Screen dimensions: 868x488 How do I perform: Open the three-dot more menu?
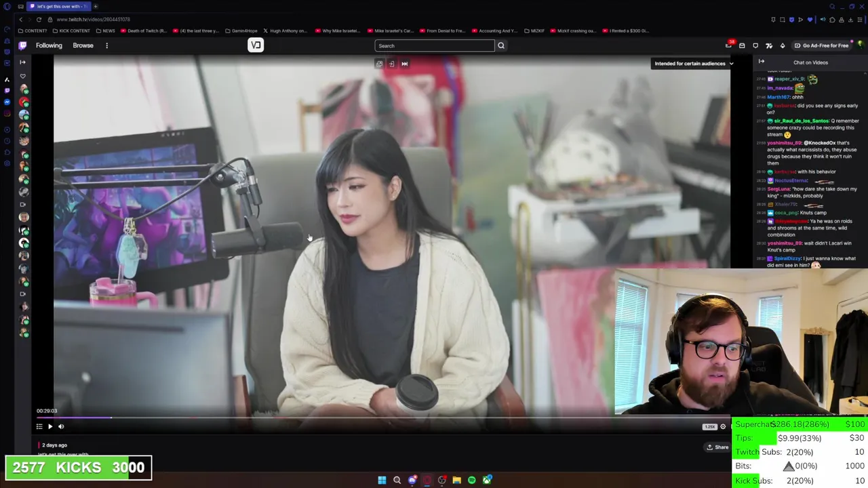pyautogui.click(x=106, y=45)
